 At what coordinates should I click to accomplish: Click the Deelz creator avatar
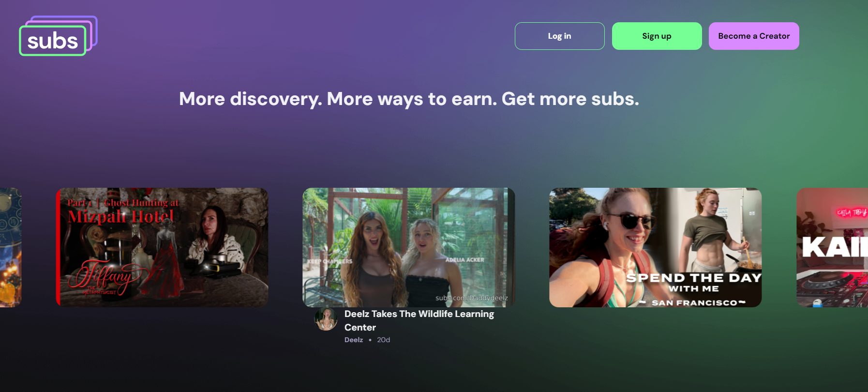326,319
